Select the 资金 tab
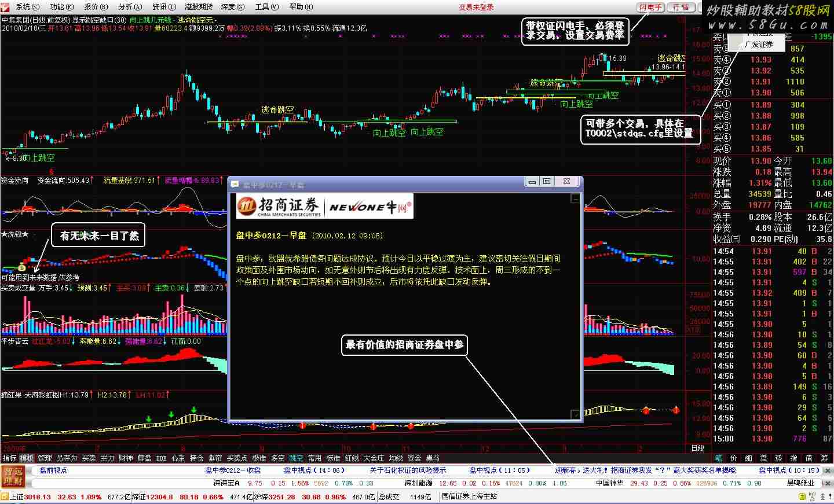834x504 pixels. 414,458
